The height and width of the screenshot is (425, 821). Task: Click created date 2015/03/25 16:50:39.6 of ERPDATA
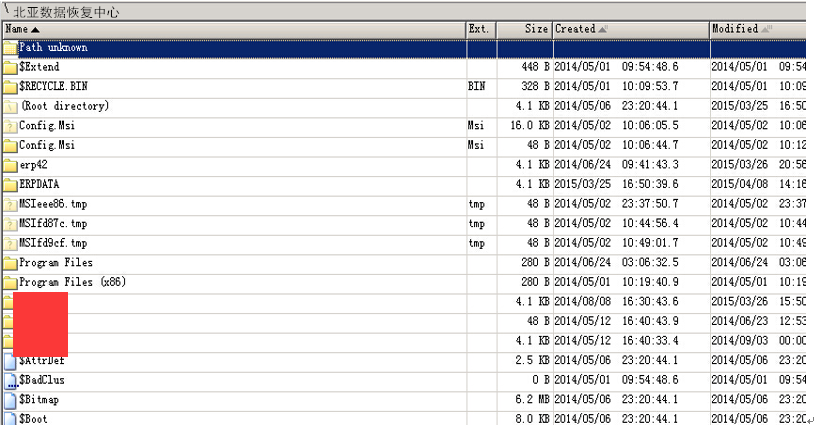[x=616, y=184]
